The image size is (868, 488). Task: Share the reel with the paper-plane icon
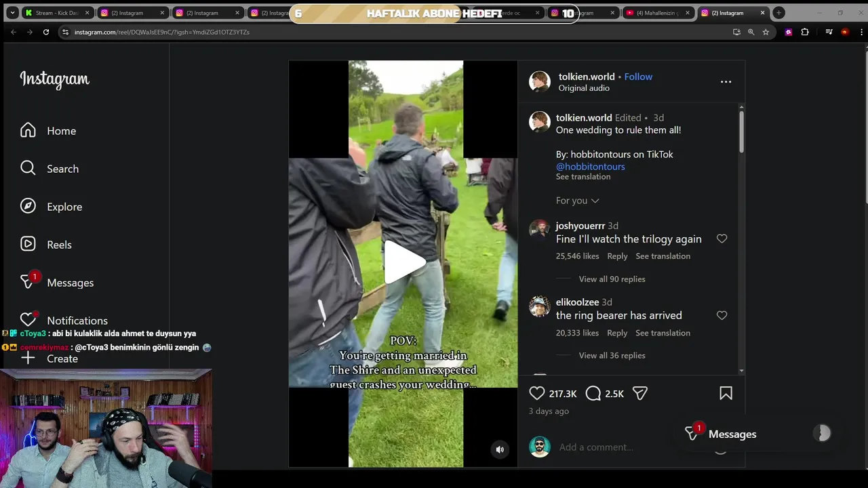(640, 393)
